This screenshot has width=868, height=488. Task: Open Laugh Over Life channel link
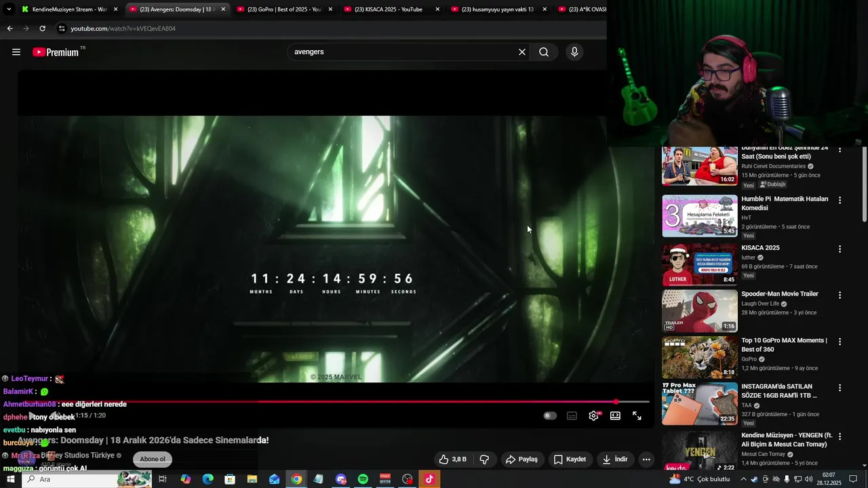pyautogui.click(x=760, y=304)
